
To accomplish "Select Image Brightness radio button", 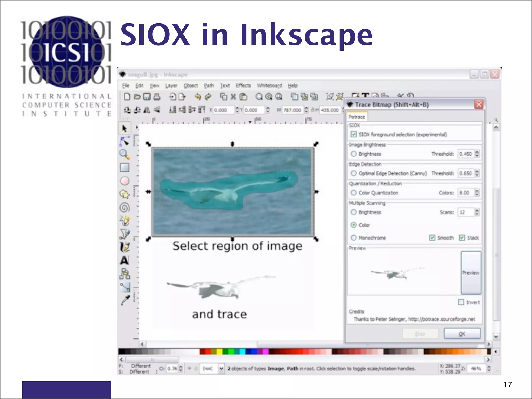I will coord(354,154).
